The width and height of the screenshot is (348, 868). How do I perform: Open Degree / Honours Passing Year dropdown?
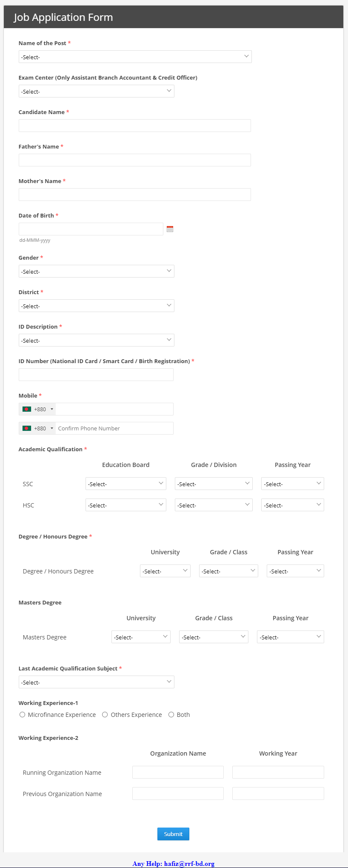click(295, 571)
